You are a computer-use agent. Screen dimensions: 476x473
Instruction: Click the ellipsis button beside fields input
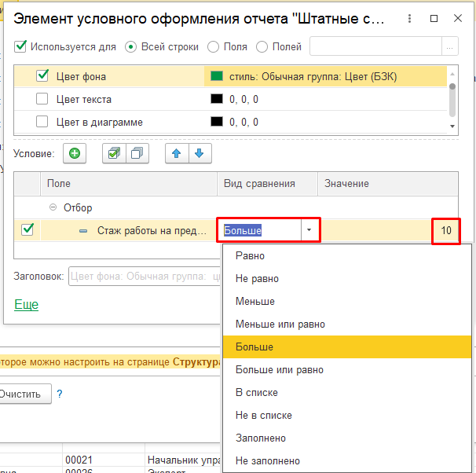click(x=449, y=47)
